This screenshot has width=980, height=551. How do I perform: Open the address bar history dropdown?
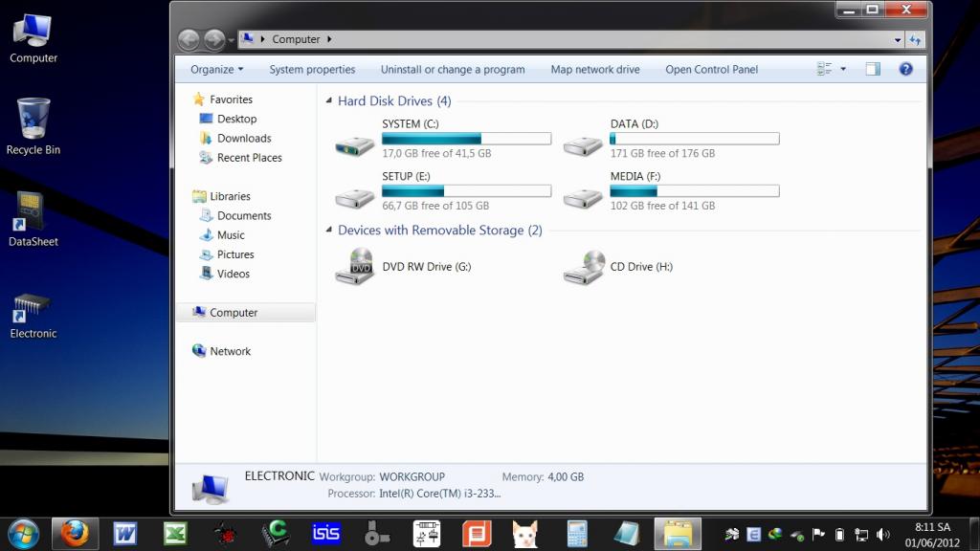coord(898,40)
